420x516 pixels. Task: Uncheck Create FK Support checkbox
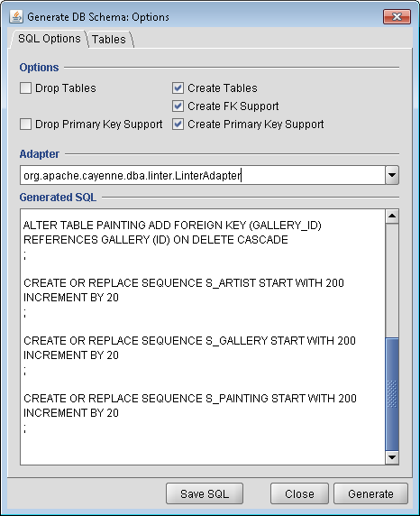178,106
